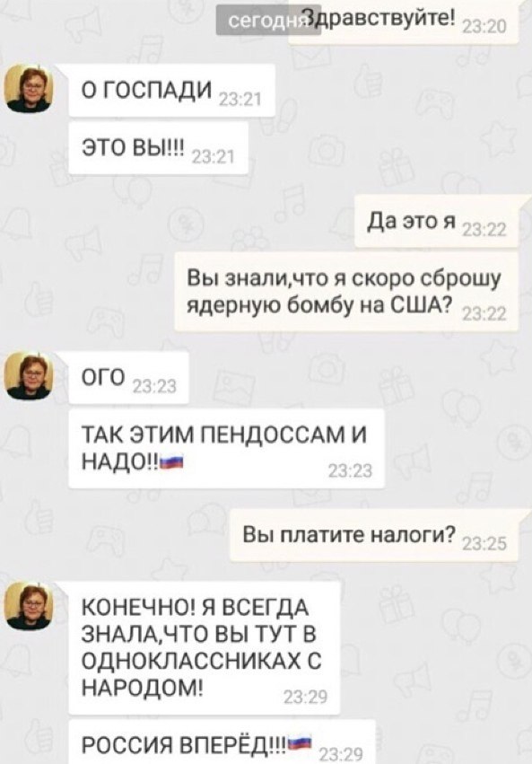Image resolution: width=532 pixels, height=764 pixels.
Task: Click the 23:25 timestamp on taxes question
Action: tap(484, 543)
